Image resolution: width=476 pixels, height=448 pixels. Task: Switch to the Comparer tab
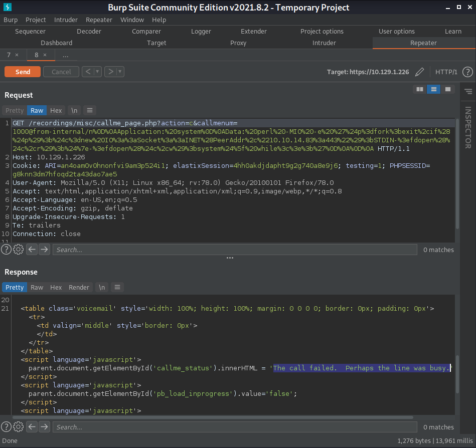[146, 31]
